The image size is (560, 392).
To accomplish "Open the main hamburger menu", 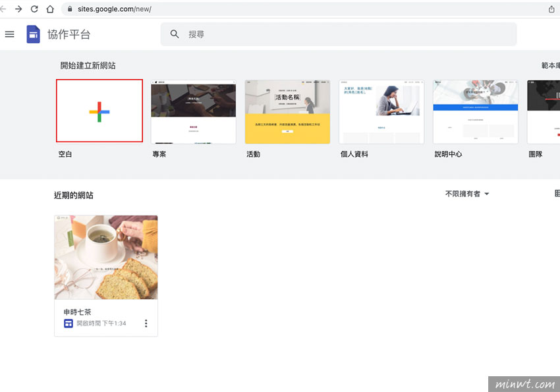I will (10, 34).
